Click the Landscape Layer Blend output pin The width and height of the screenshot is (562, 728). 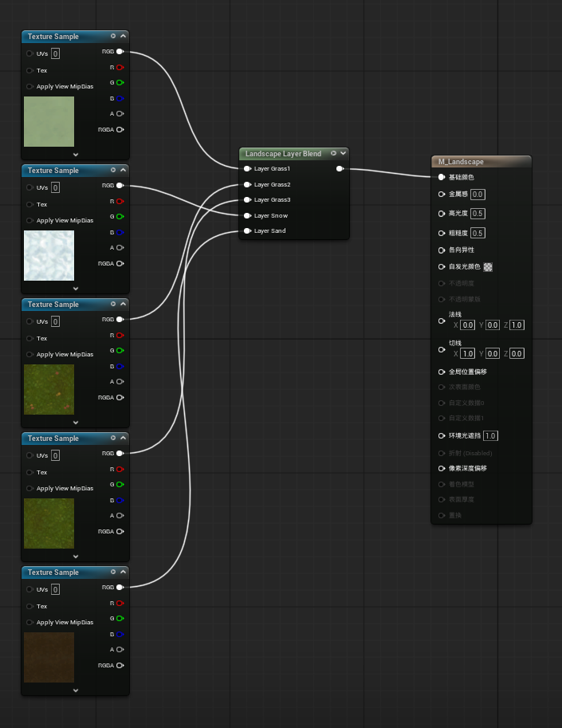(x=340, y=169)
